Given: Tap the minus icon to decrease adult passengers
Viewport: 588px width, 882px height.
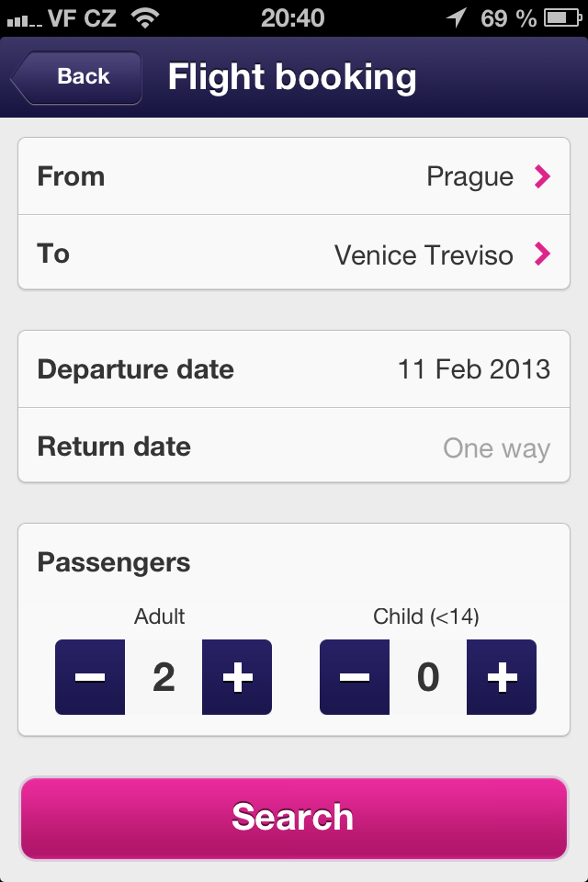Looking at the screenshot, I should (89, 677).
